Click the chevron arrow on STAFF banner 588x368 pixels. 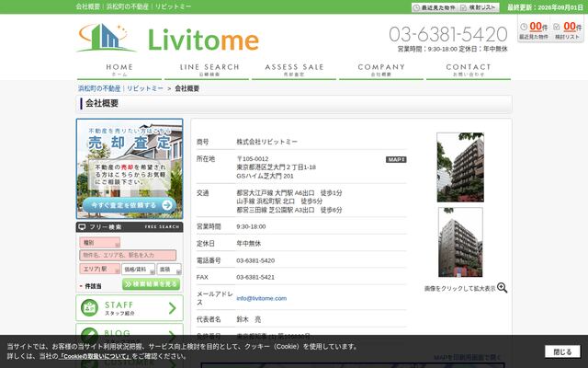(172, 308)
